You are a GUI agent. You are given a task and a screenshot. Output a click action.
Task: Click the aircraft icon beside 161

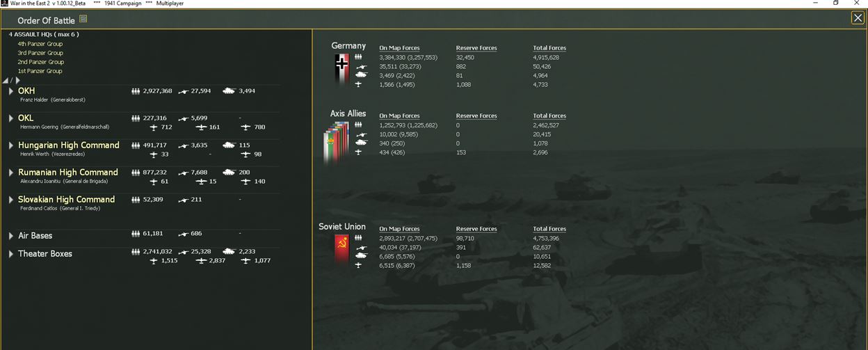pyautogui.click(x=202, y=127)
